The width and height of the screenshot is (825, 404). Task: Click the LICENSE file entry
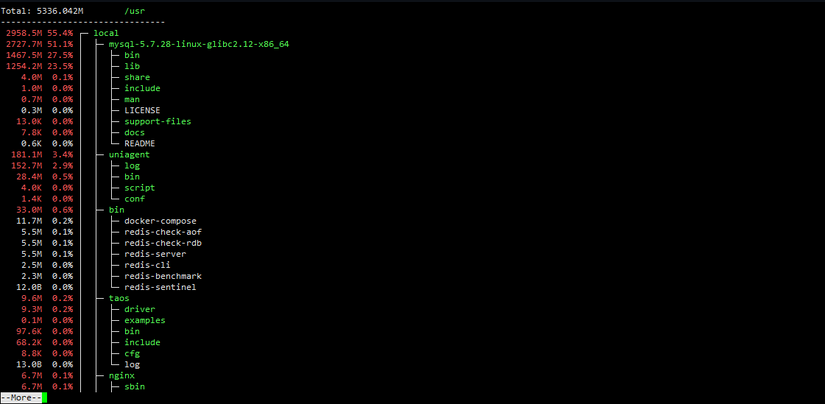(x=142, y=110)
